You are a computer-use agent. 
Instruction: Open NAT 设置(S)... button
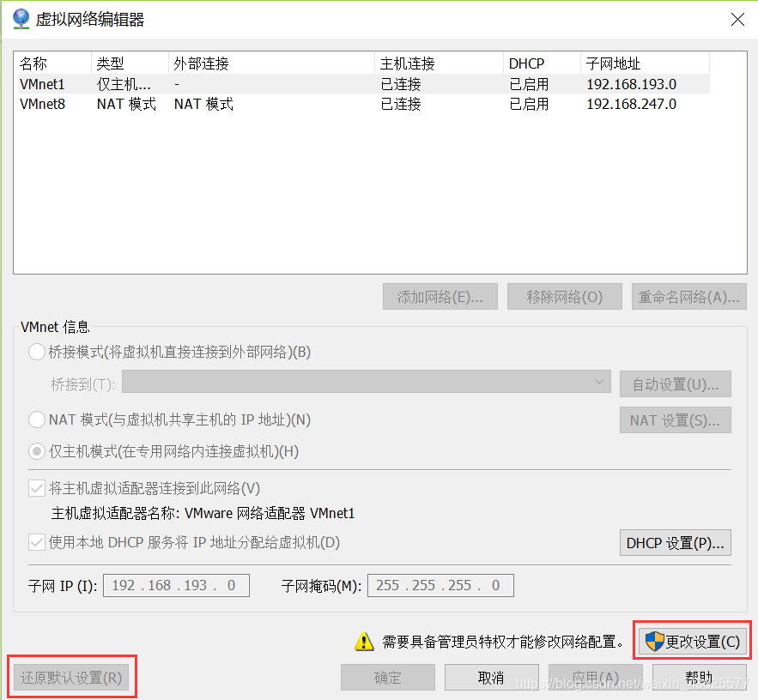[676, 420]
